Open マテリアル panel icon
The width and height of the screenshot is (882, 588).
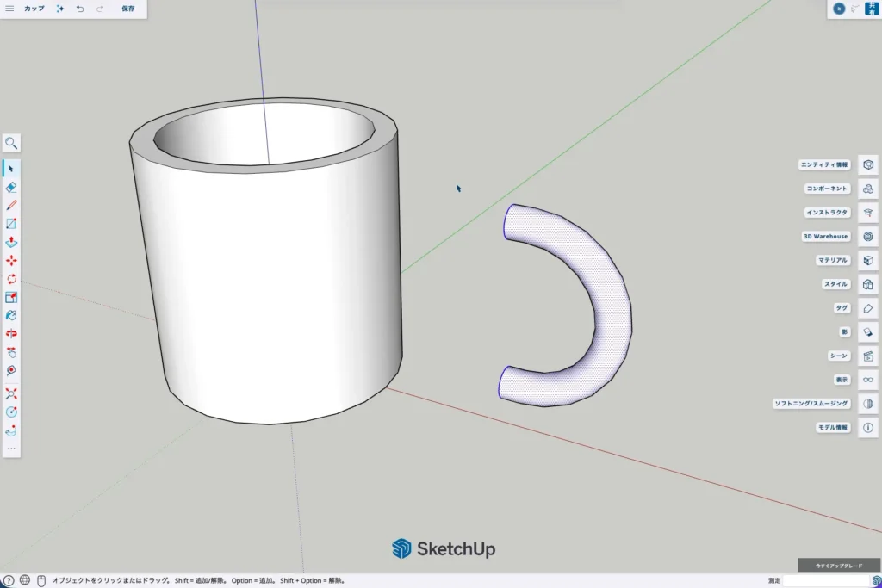pos(868,260)
